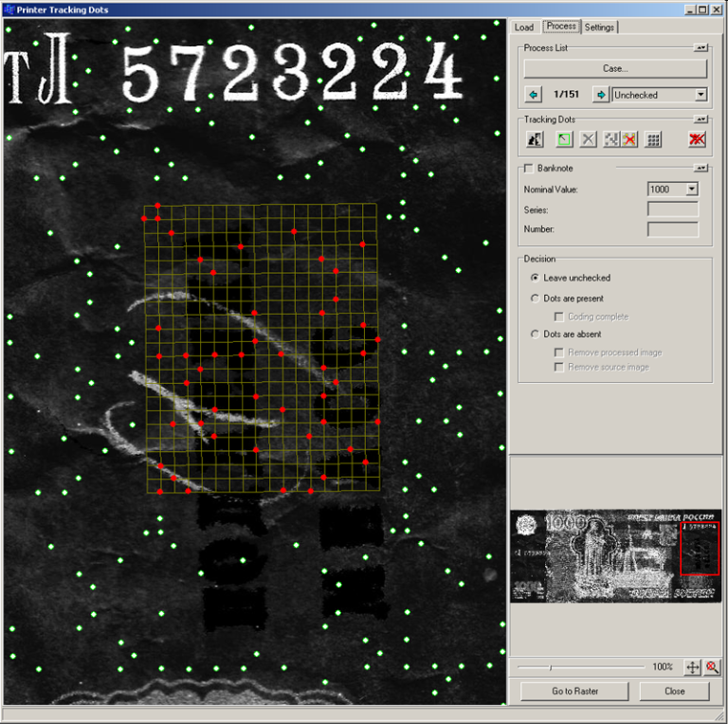Open the Unchecked filter dropdown
728x724 pixels.
pyautogui.click(x=701, y=95)
